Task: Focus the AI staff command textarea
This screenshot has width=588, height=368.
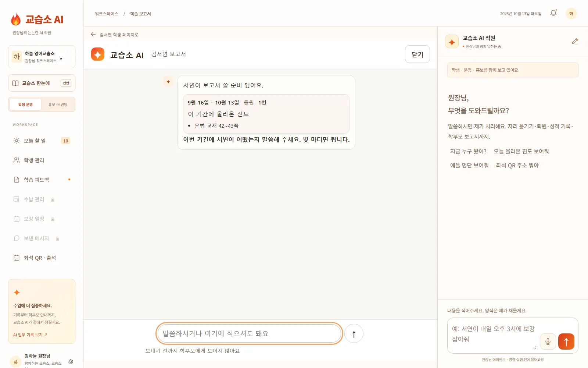Action: tap(492, 334)
